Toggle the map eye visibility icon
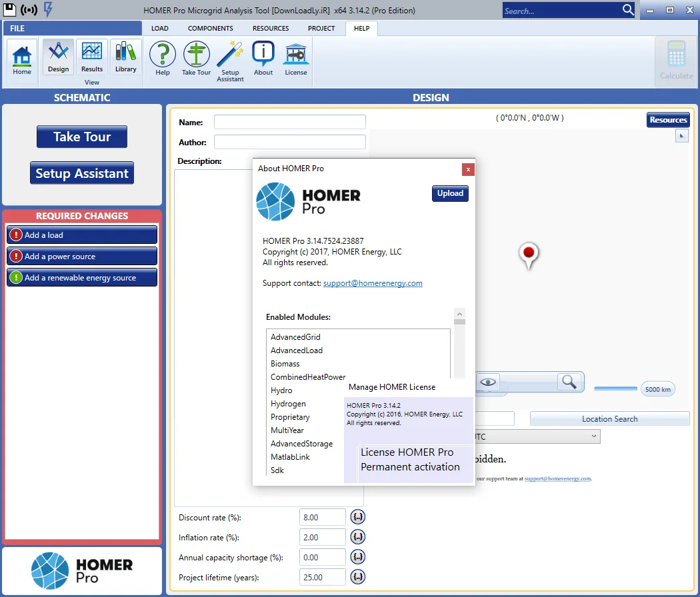This screenshot has width=700, height=597. tap(488, 382)
